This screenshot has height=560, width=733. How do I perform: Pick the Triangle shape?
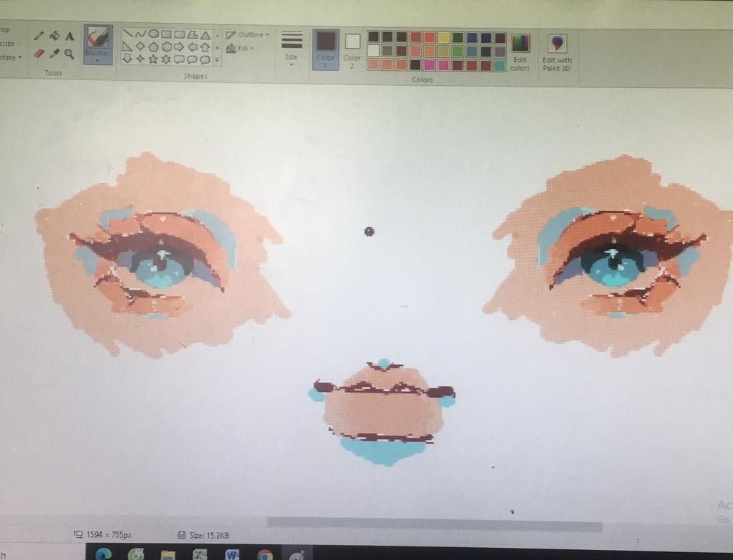[x=205, y=35]
